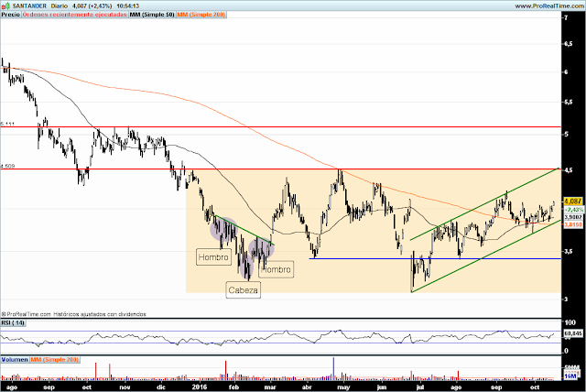Screen dimensions: 586x392
Task: Click the 5.111 resistance level label
Action: click(7, 124)
